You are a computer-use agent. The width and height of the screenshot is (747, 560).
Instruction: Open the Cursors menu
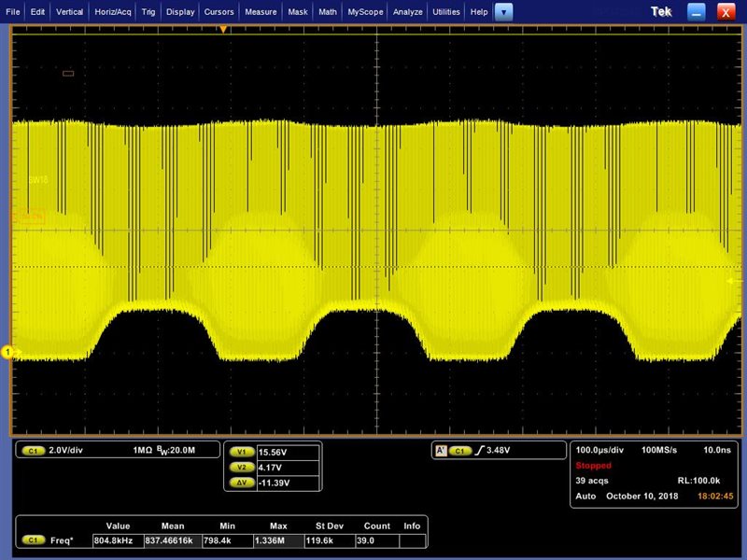(x=219, y=12)
